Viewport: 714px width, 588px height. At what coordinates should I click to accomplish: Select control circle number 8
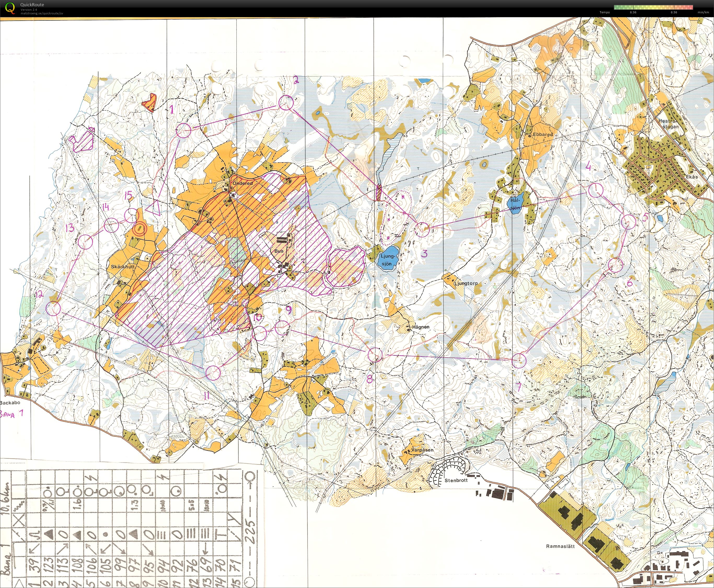click(375, 355)
